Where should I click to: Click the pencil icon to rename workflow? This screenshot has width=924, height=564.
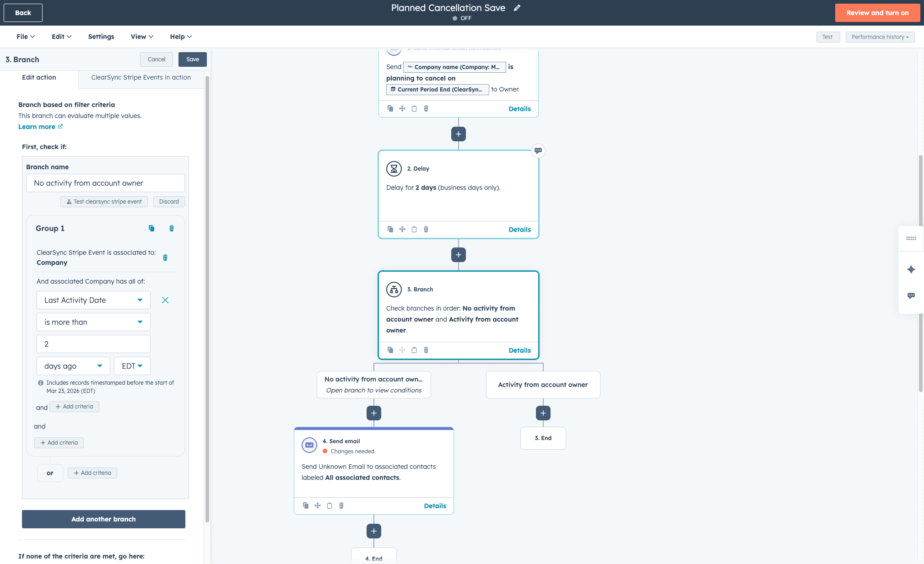click(517, 8)
